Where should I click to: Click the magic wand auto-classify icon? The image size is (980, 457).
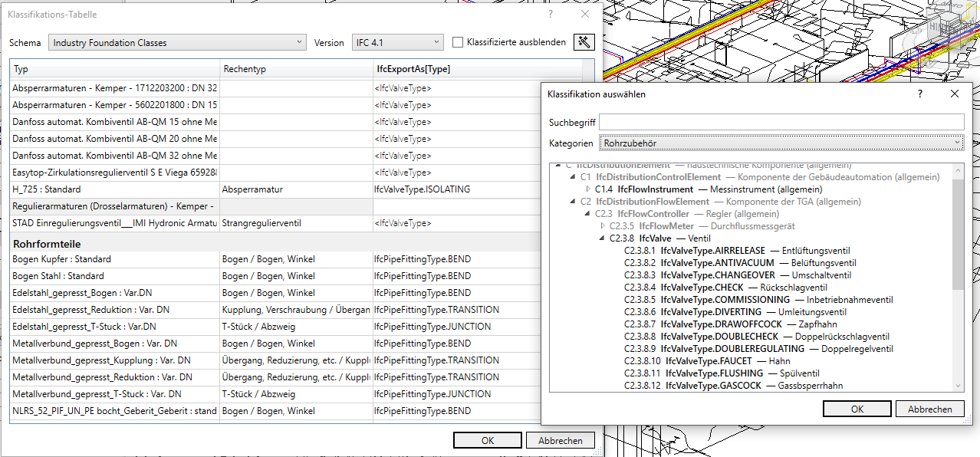pos(584,42)
